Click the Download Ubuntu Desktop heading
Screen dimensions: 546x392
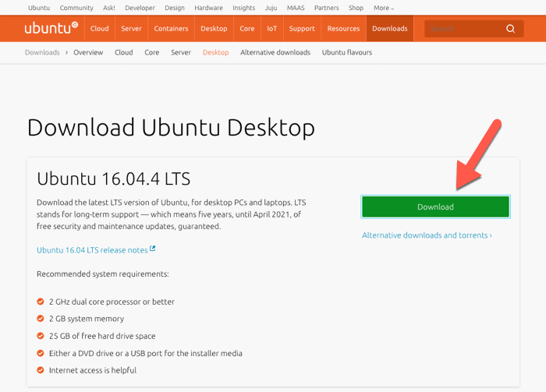click(x=171, y=128)
